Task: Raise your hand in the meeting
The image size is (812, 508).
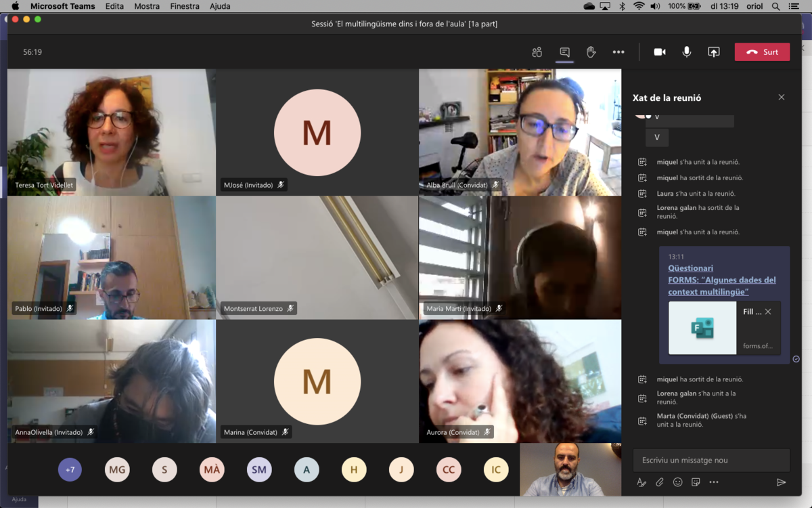Action: (591, 52)
